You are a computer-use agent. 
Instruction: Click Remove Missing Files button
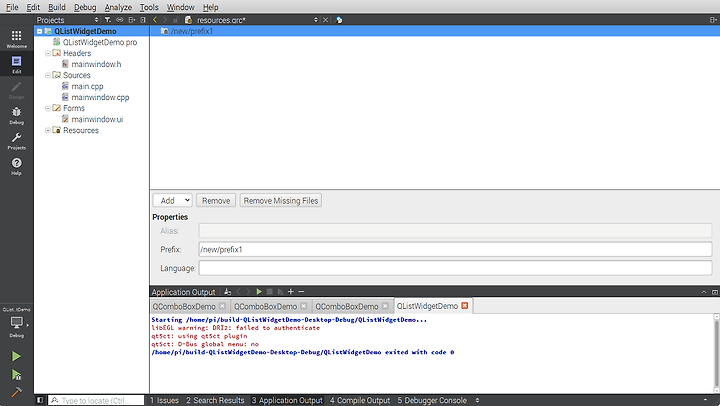(x=281, y=201)
